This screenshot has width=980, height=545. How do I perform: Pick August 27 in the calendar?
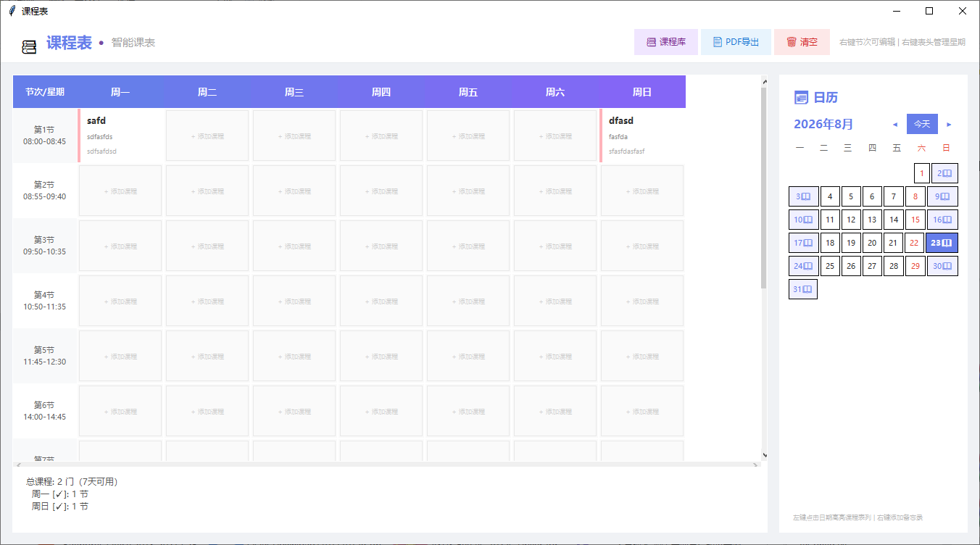[x=872, y=266]
